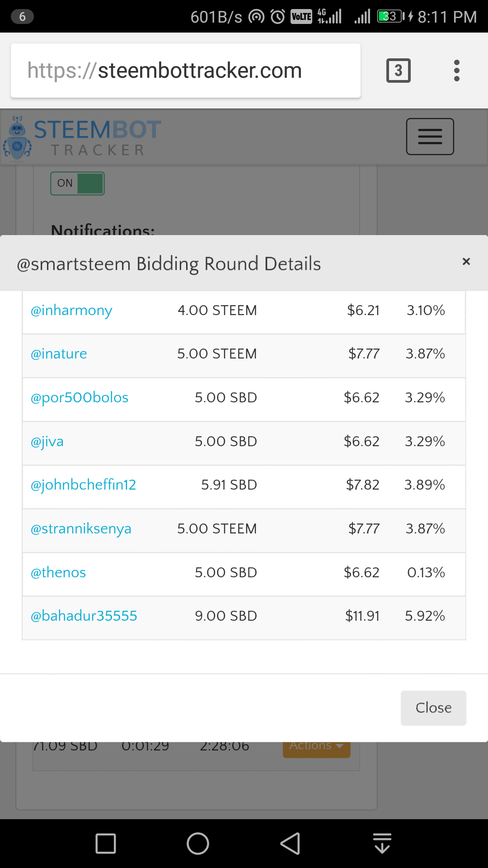Tap the Android home circle icon
Image resolution: width=488 pixels, height=868 pixels.
[x=198, y=844]
